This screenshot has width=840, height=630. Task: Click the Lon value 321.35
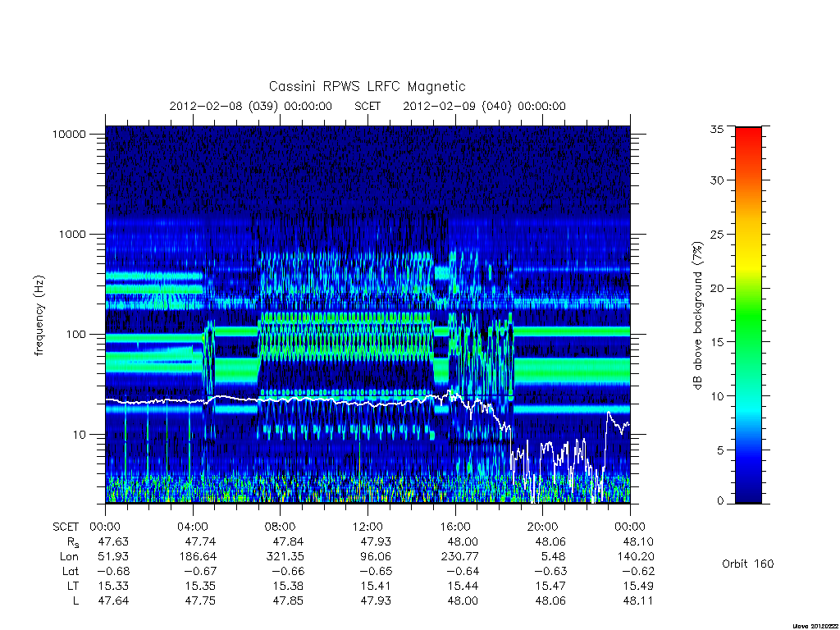(x=285, y=557)
